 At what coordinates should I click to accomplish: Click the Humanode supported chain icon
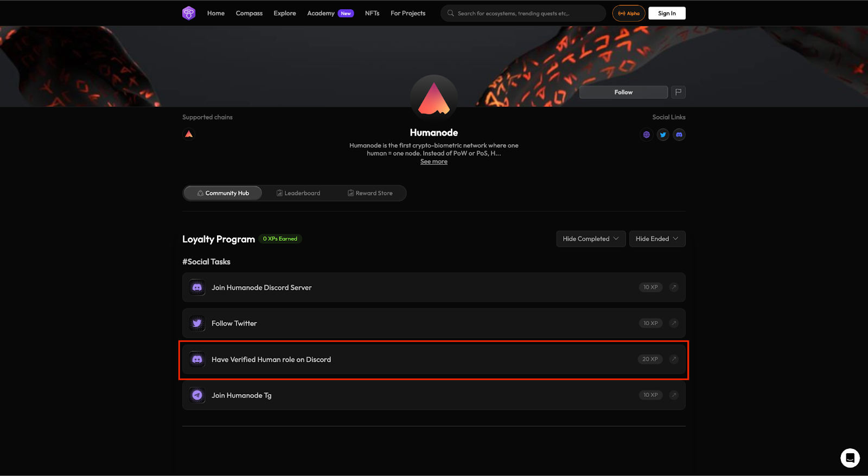pos(189,134)
